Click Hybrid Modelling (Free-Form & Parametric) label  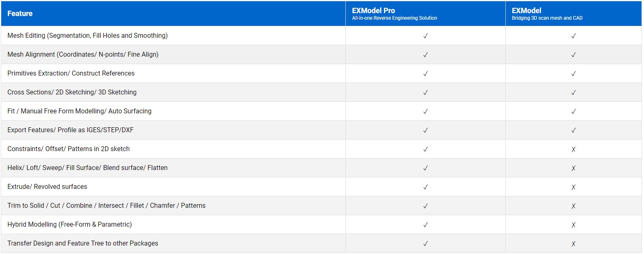click(70, 225)
